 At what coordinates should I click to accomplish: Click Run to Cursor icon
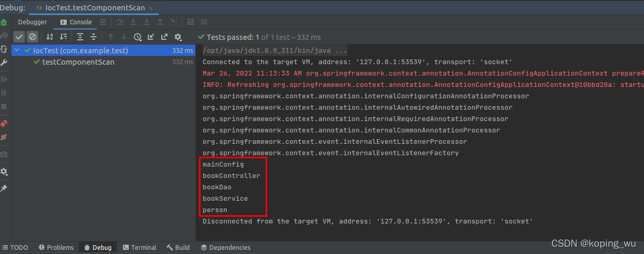(174, 22)
